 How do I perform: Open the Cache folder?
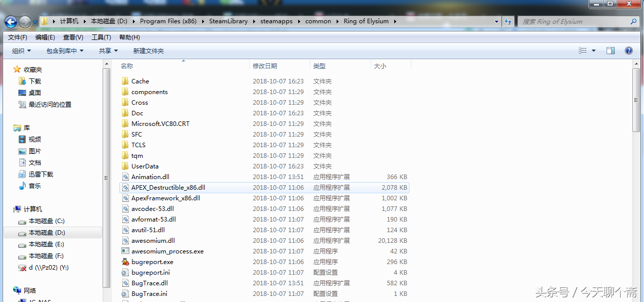pos(140,81)
